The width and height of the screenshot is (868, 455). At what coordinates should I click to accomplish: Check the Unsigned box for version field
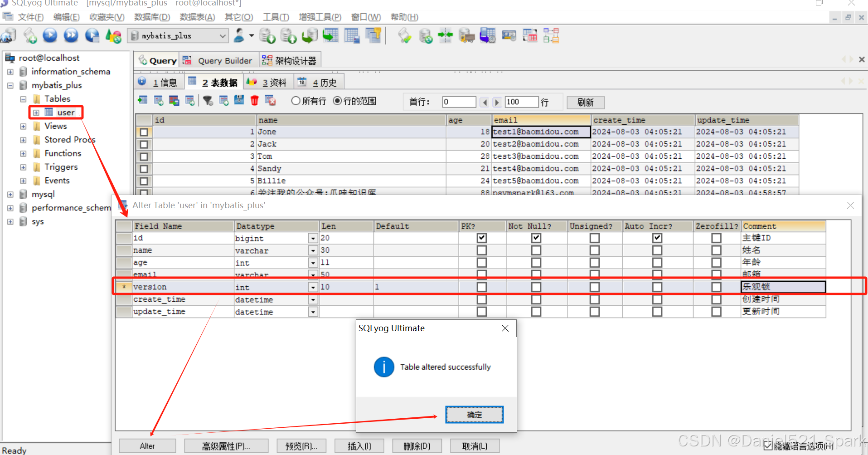coord(595,287)
